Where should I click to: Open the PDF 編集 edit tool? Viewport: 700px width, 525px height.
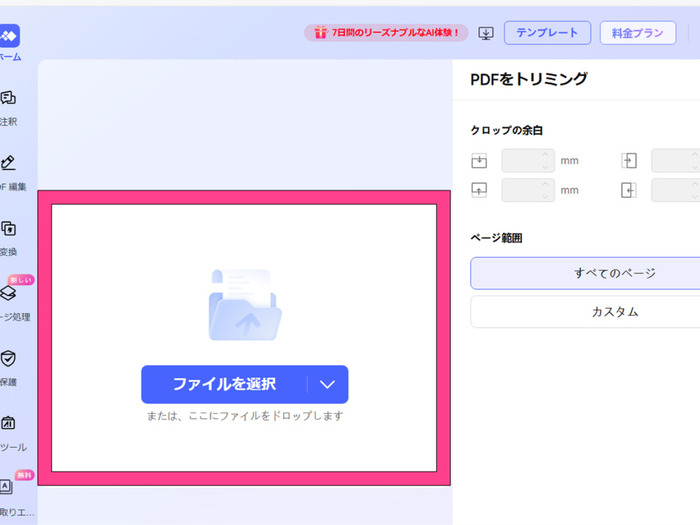pyautogui.click(x=8, y=163)
